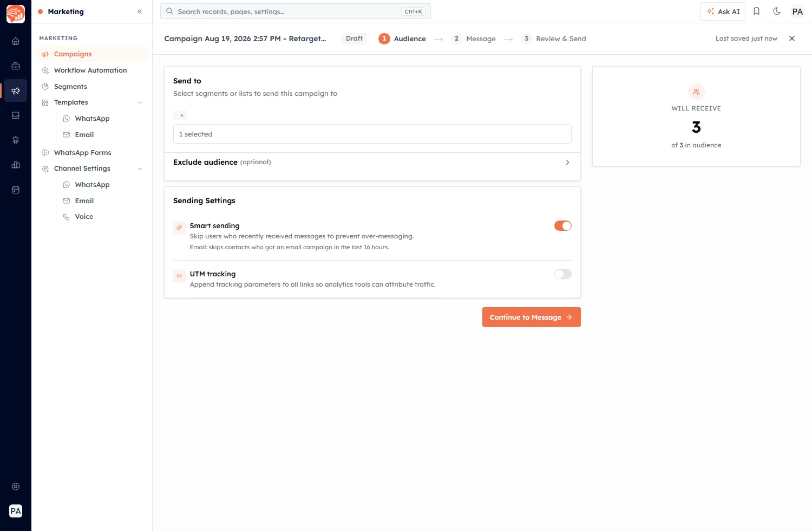Screen dimensions: 812x531
Task: Close the campaign editor with X icon
Action: point(792,38)
